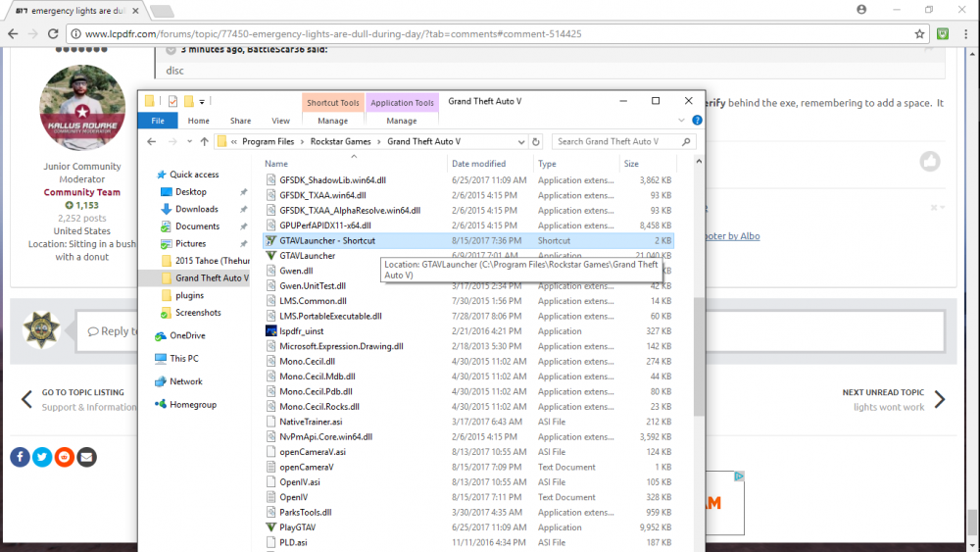Open the View ribbon tab
The image size is (980, 552).
pyautogui.click(x=280, y=121)
